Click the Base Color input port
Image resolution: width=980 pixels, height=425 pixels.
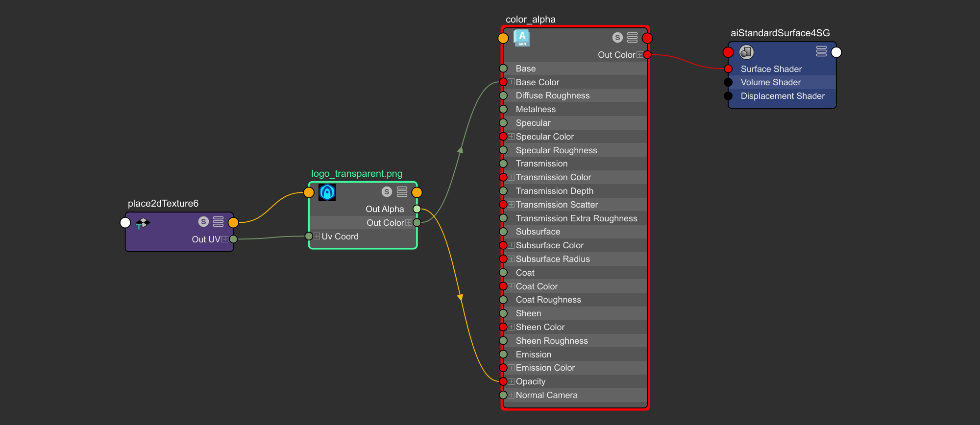503,82
